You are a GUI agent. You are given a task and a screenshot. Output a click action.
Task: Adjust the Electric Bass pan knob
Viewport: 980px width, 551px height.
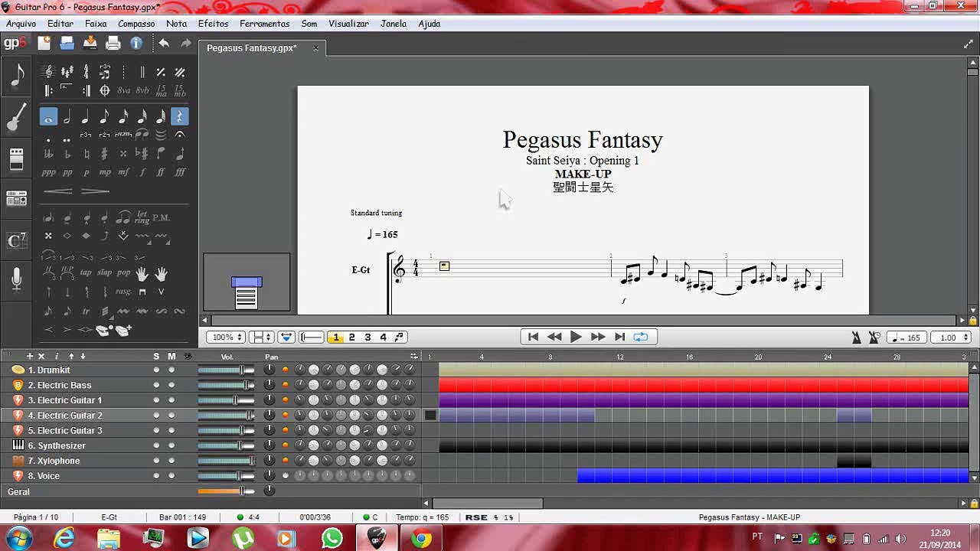tap(269, 385)
